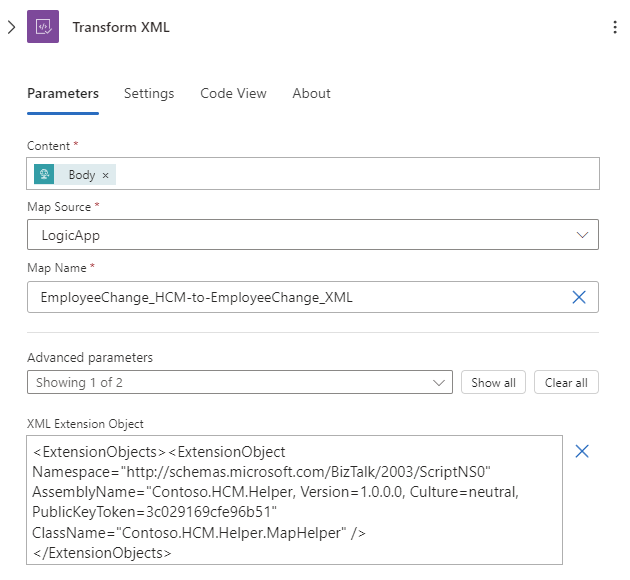This screenshot has width=630, height=580.
Task: Click the Map Source dropdown chevron arrow
Action: (x=582, y=235)
